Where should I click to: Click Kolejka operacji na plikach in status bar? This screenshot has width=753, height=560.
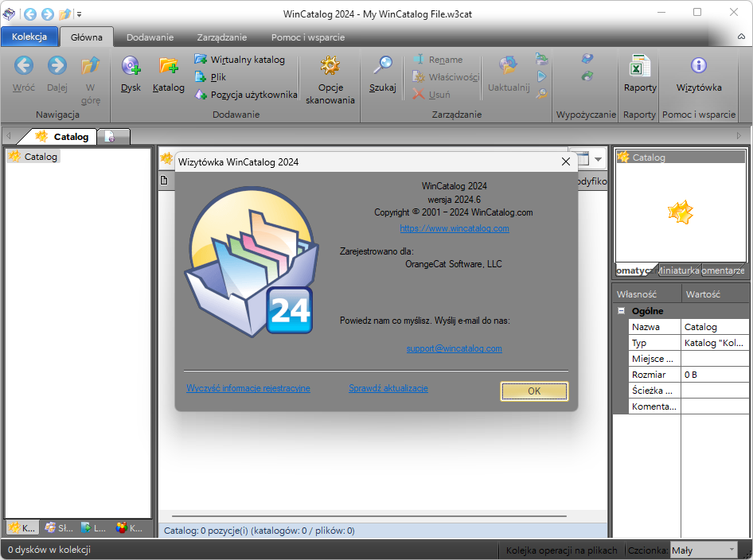tap(561, 550)
